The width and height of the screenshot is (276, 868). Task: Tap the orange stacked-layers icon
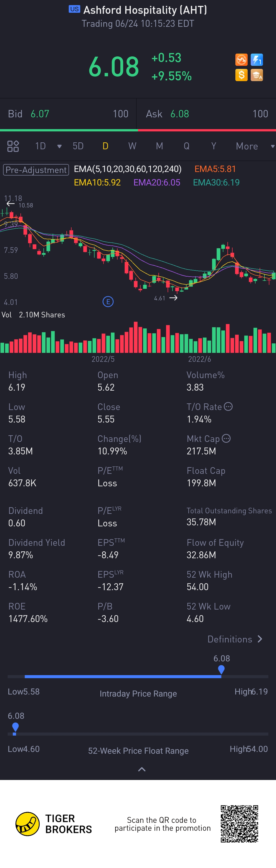(257, 75)
